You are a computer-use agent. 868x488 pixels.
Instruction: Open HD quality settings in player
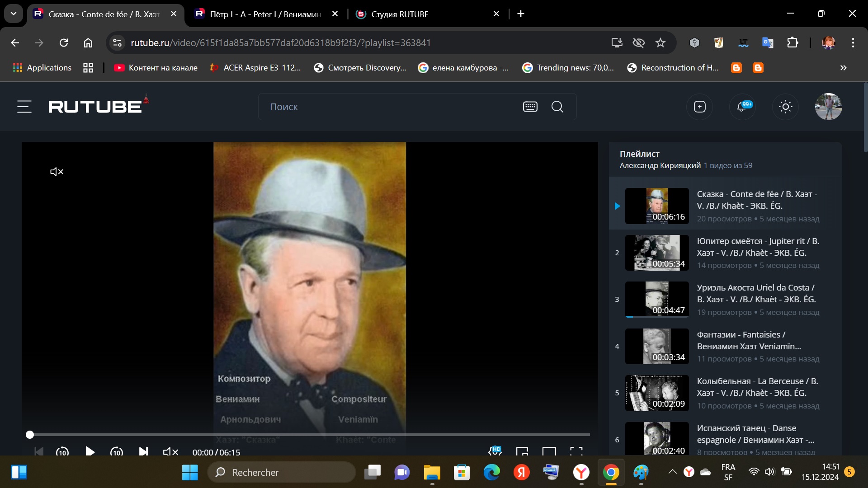[495, 451]
